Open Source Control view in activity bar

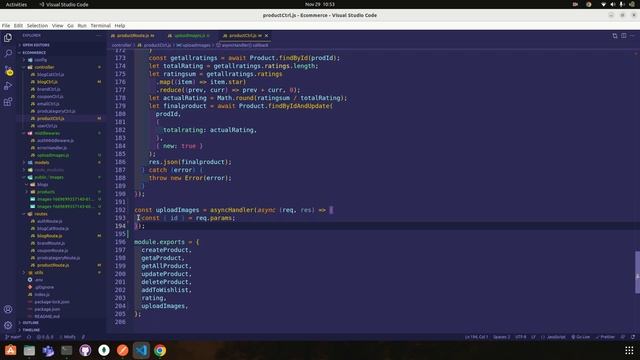coord(8,70)
